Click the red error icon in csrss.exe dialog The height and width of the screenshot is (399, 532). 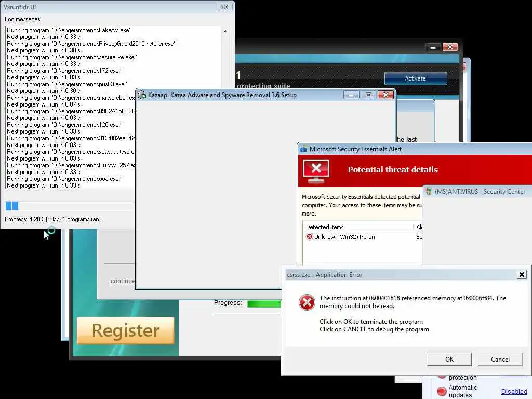307,302
